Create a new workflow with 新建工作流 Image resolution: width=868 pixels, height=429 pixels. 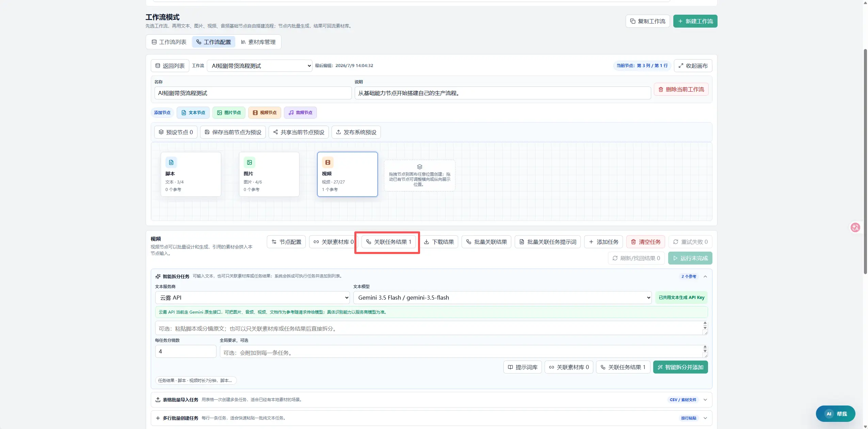(x=695, y=21)
